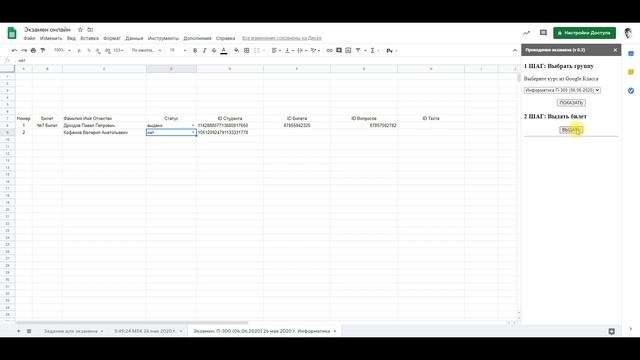Screen dimensions: 640x360
Task: Print the spreadsheet
Action: [33, 50]
